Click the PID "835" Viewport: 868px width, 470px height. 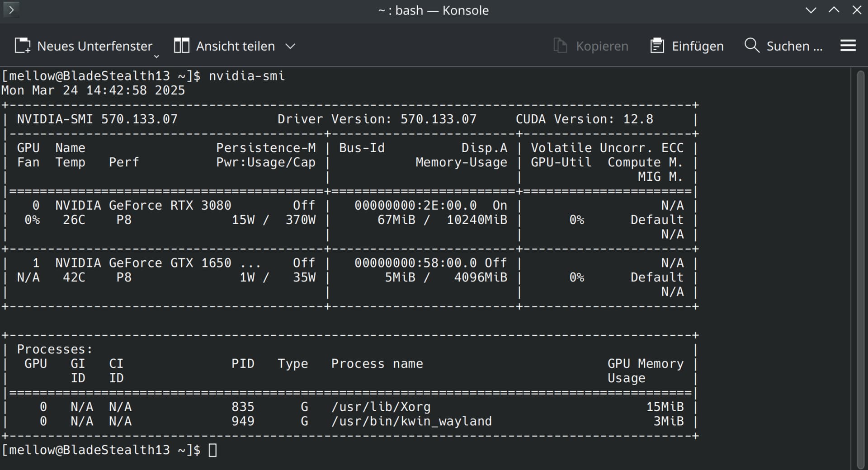[x=243, y=407]
